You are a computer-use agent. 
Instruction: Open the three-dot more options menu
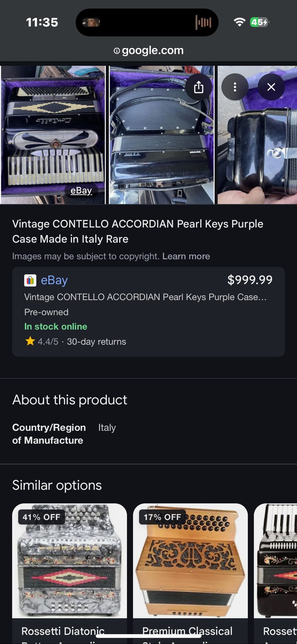tap(235, 87)
